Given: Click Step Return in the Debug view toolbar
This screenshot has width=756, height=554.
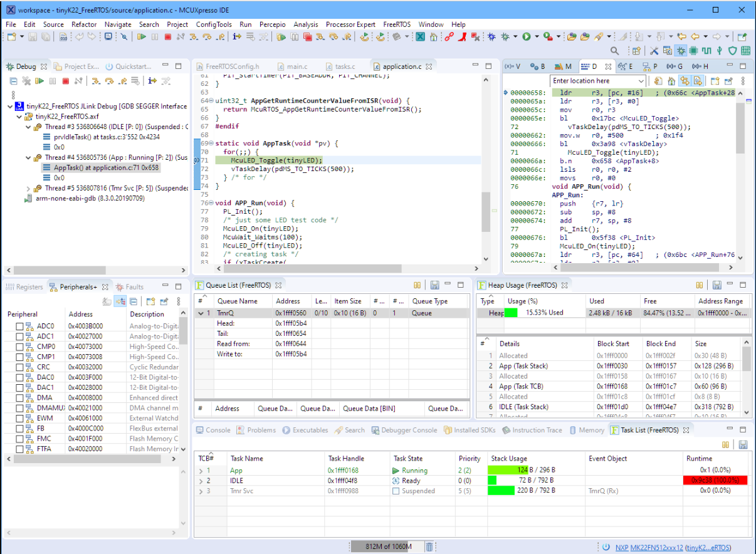Looking at the screenshot, I should pos(123,81).
